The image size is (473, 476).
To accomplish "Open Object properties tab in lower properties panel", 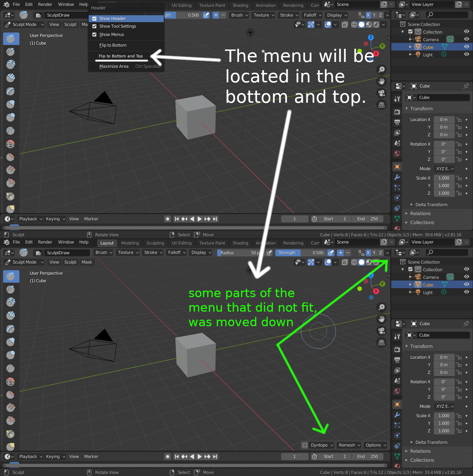I will click(397, 404).
